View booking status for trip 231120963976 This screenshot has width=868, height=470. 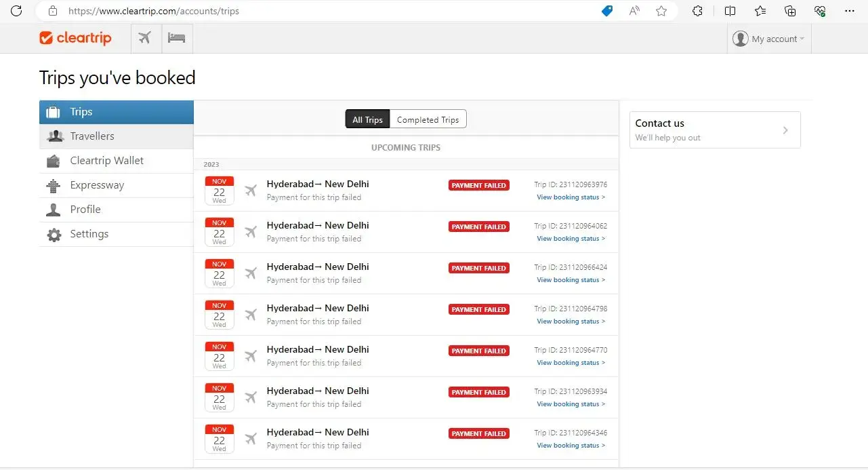click(x=571, y=197)
